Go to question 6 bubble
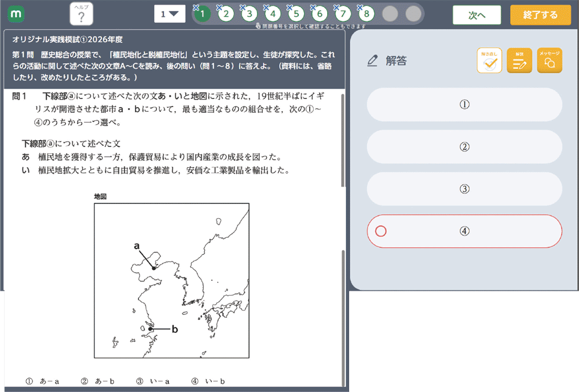This screenshot has height=392, width=579. tap(320, 14)
